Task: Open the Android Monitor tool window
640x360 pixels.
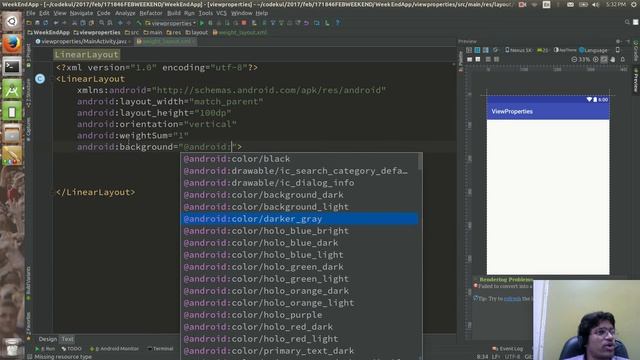Action: pos(114,349)
